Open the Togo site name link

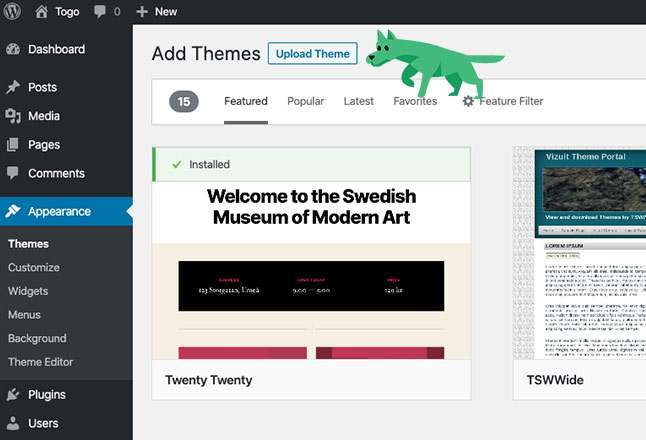(x=67, y=12)
